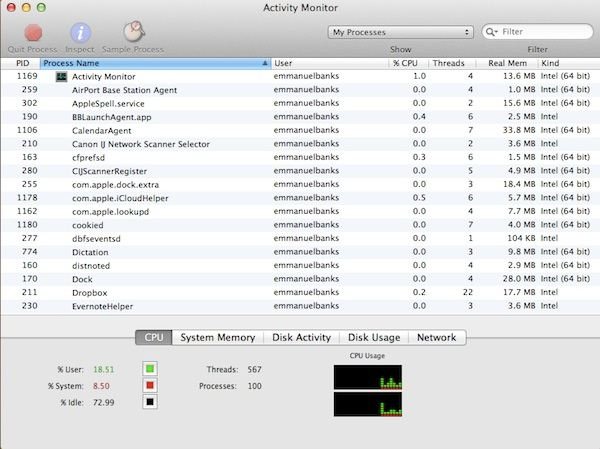600x449 pixels.
Task: Select the Dictation process
Action: [x=300, y=252]
